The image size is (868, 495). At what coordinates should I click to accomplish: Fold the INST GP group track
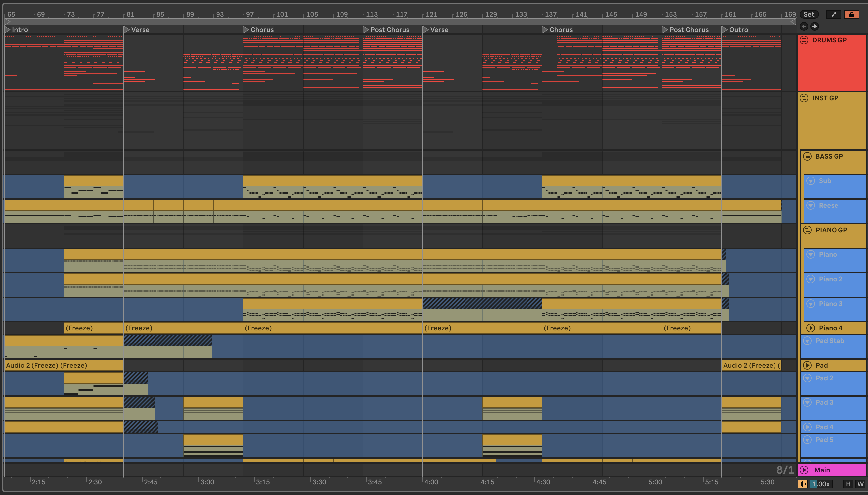coord(804,98)
